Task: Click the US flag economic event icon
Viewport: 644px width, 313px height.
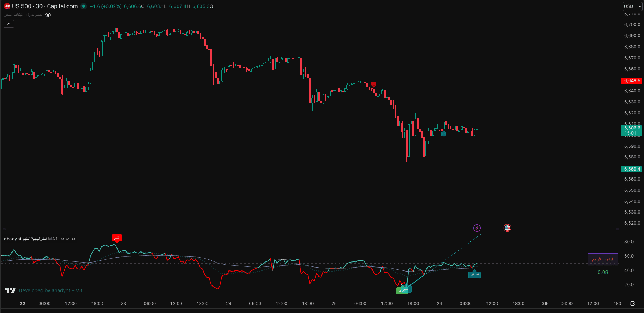Action: [507, 228]
